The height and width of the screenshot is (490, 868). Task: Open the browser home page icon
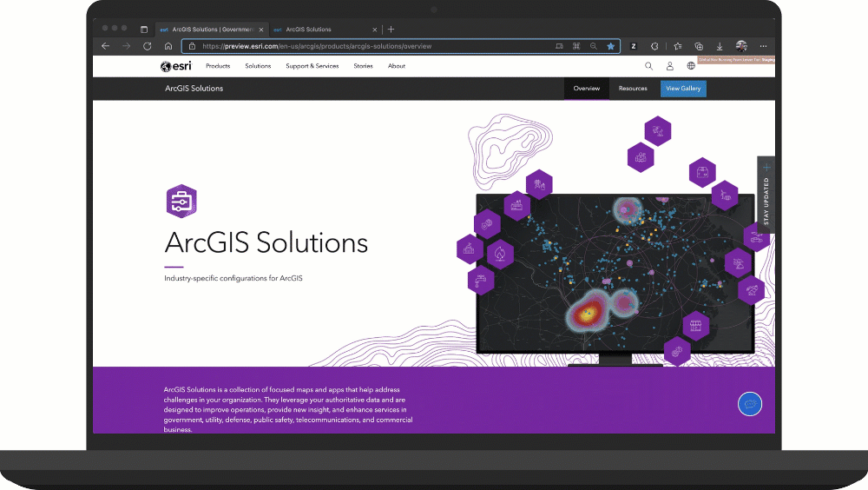click(168, 46)
